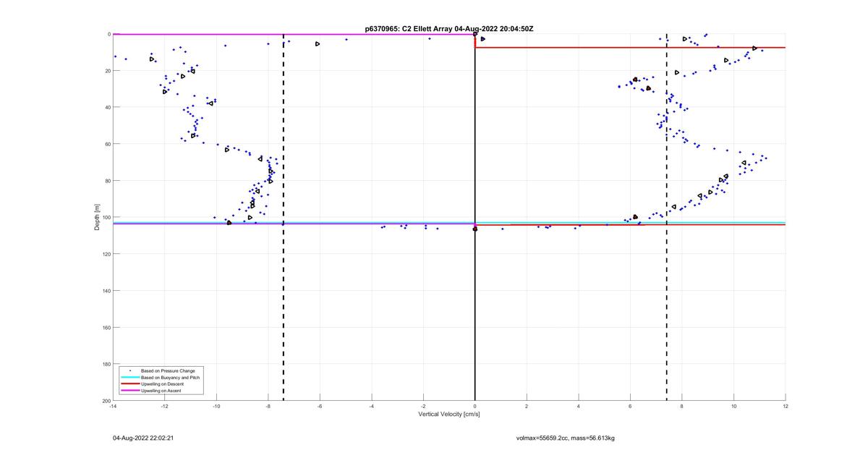Click the depth axis tick label '20'
Image resolution: width=868 pixels, height=450 pixels.
107,71
